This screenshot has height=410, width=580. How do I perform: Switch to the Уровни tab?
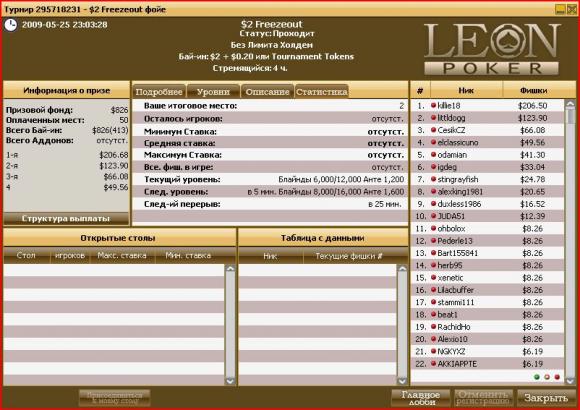tap(213, 92)
